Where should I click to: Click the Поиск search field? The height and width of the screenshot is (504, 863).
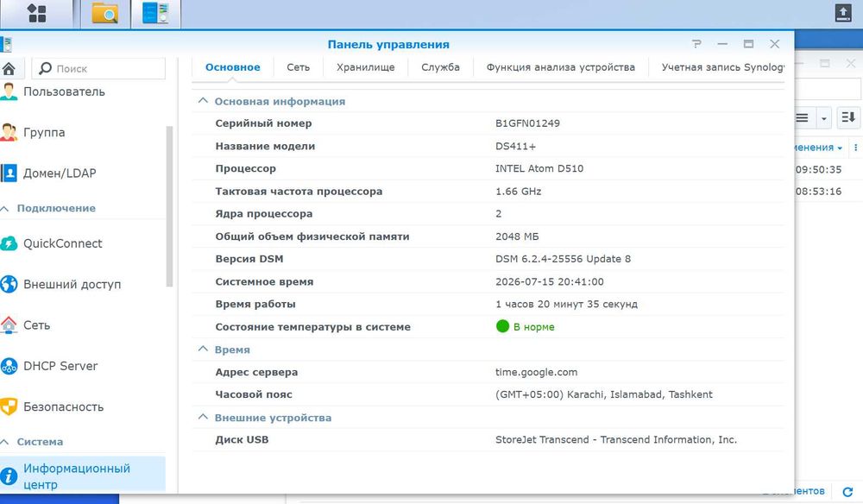click(x=98, y=68)
